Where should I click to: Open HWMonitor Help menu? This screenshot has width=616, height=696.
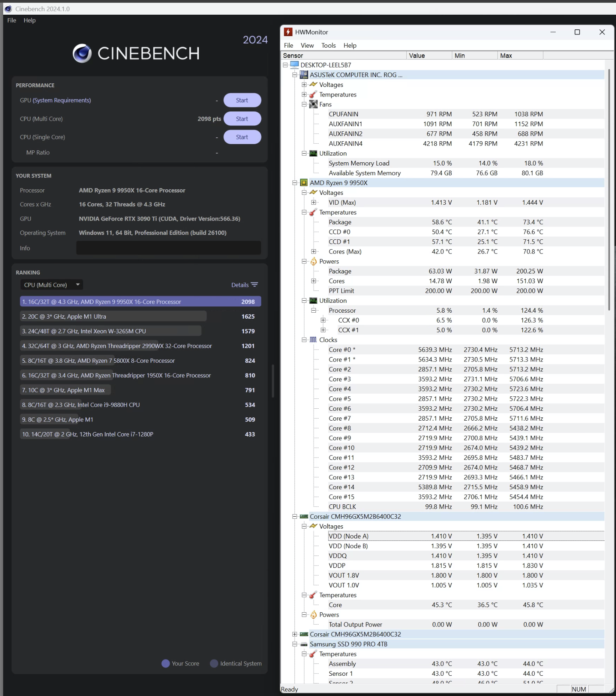[350, 45]
